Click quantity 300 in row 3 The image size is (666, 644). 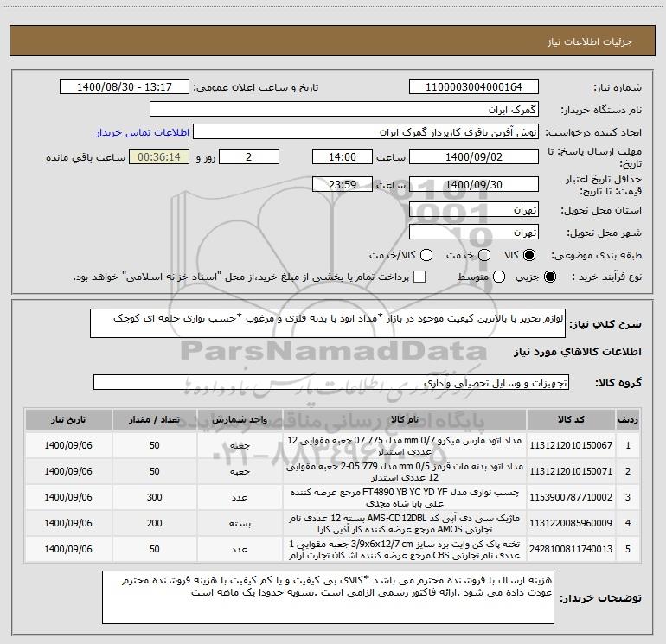[x=154, y=497]
